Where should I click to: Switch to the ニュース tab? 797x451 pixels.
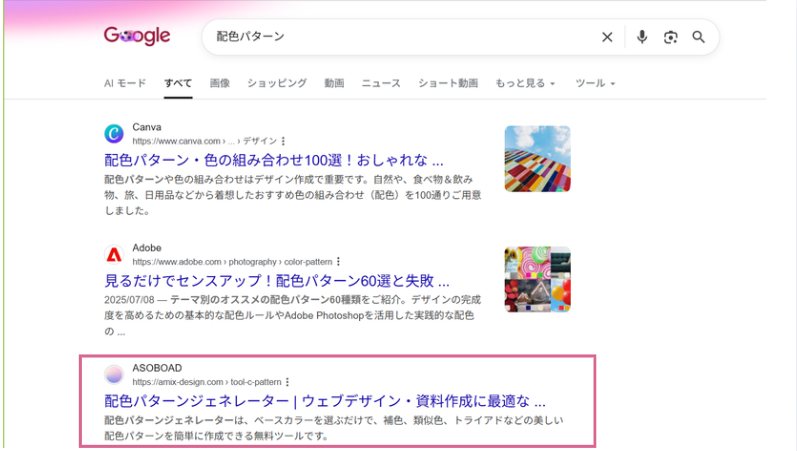click(381, 83)
